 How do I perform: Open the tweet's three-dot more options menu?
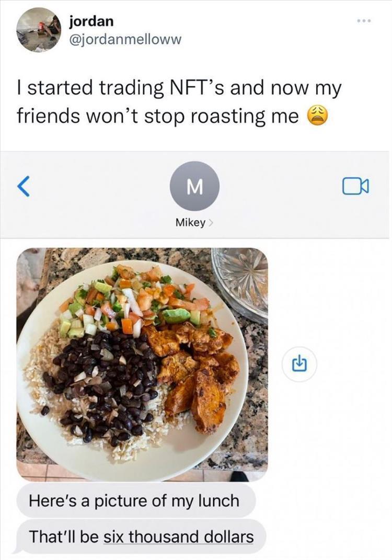(364, 21)
